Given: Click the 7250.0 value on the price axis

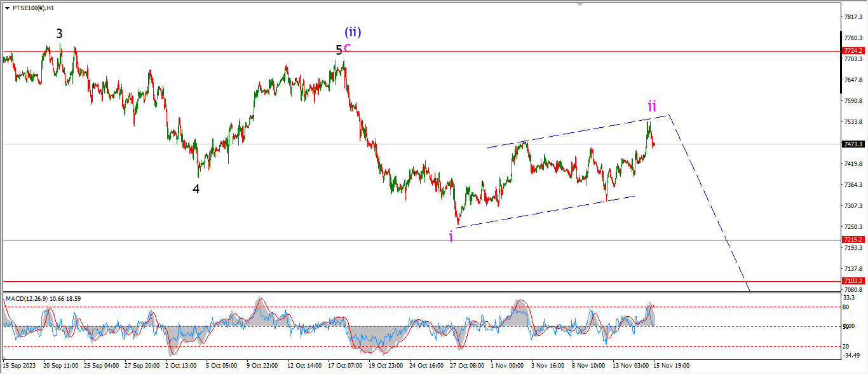Looking at the screenshot, I should pyautogui.click(x=852, y=227).
